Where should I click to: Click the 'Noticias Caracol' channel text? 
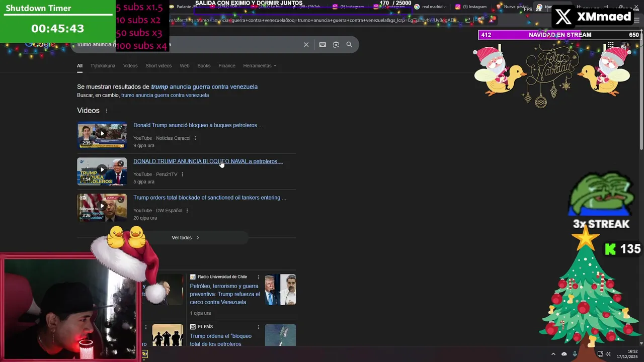click(173, 138)
